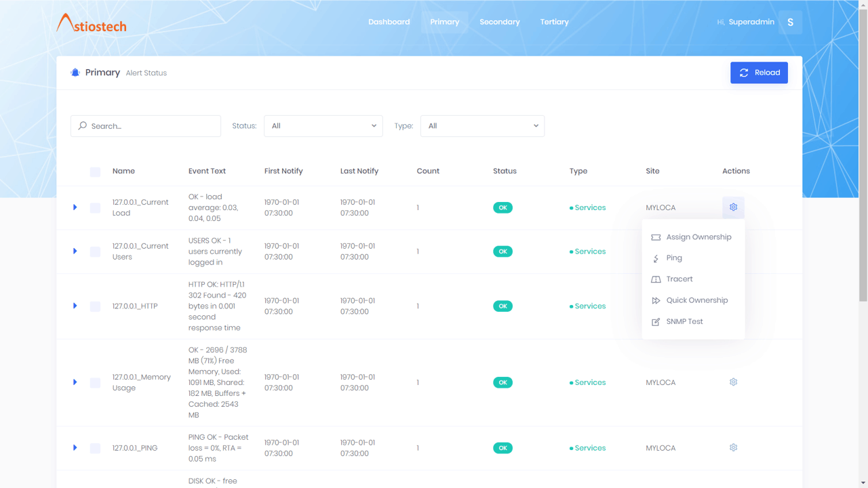The height and width of the screenshot is (488, 868).
Task: Click the Ping lightning icon
Action: coord(656,258)
